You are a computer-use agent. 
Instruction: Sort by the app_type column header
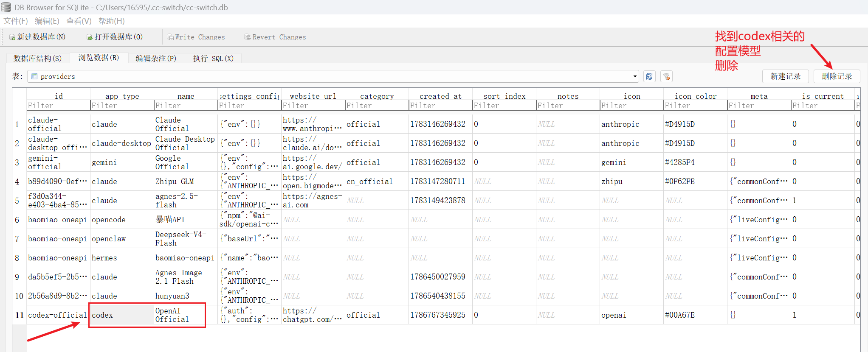(x=122, y=96)
